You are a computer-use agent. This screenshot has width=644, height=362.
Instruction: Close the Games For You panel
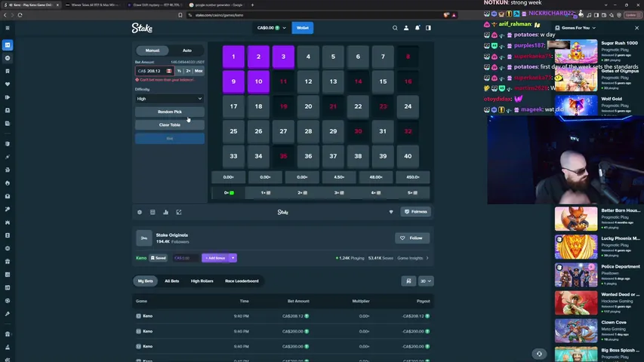[636, 28]
